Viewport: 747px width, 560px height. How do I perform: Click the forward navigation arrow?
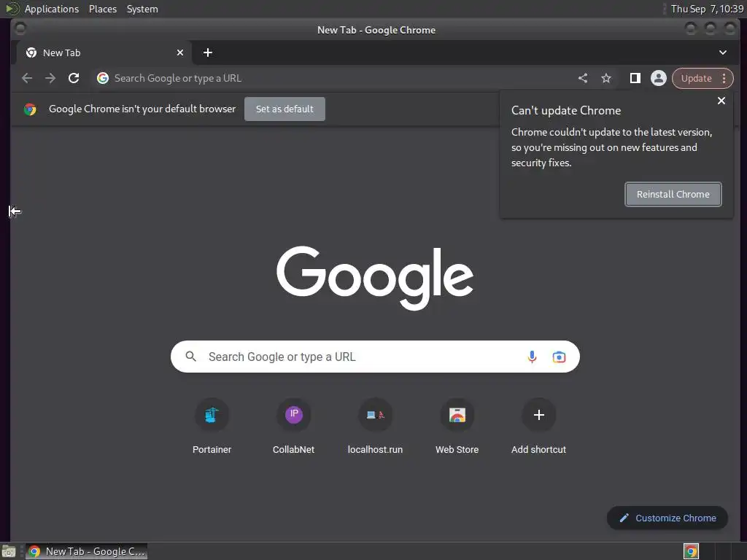pos(50,78)
